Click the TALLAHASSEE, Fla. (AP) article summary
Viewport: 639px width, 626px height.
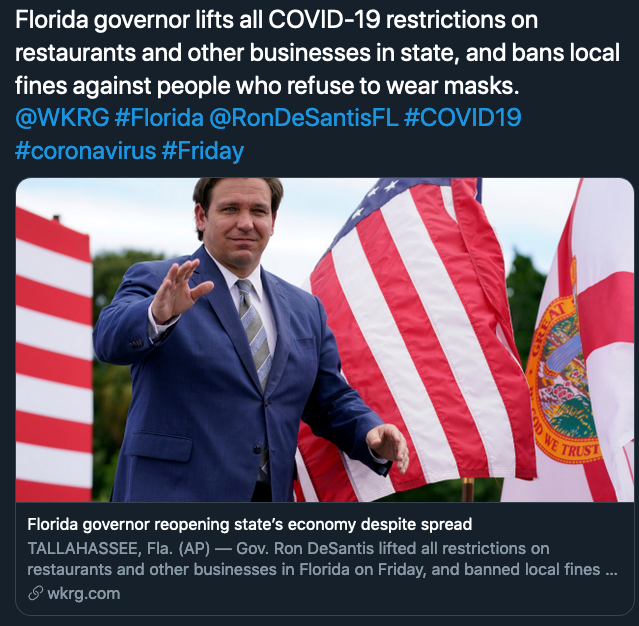(322, 559)
